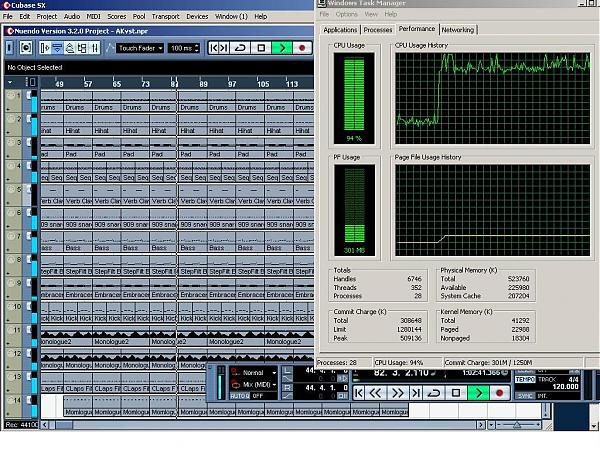
Task: Toggle AUTO Q on the transport panel
Action: coord(239,396)
